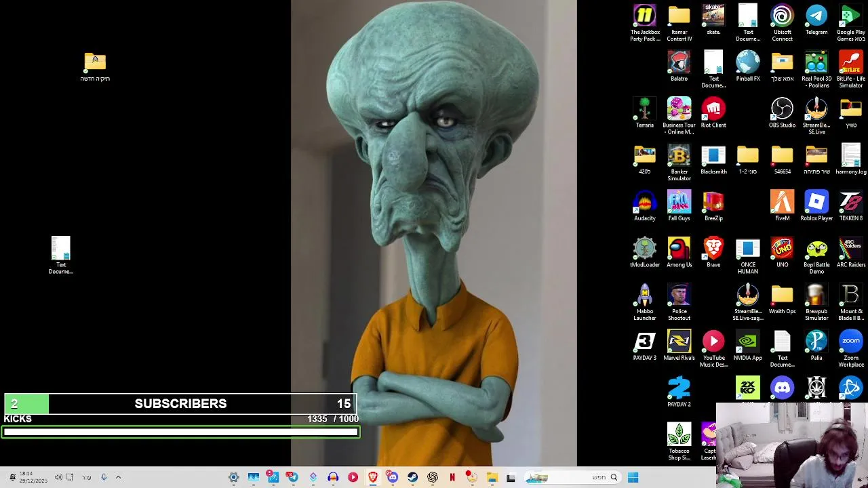Open Netflix from the taskbar

(452, 477)
